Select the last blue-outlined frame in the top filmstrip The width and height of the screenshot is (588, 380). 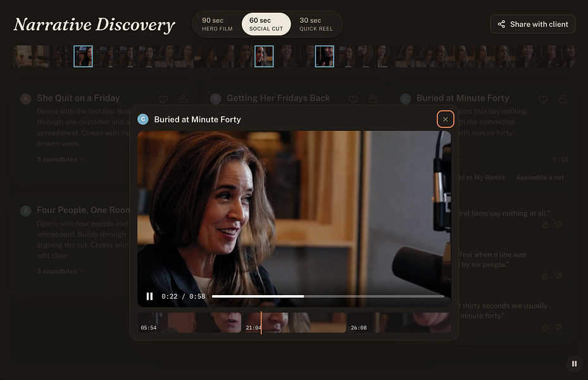tap(324, 56)
